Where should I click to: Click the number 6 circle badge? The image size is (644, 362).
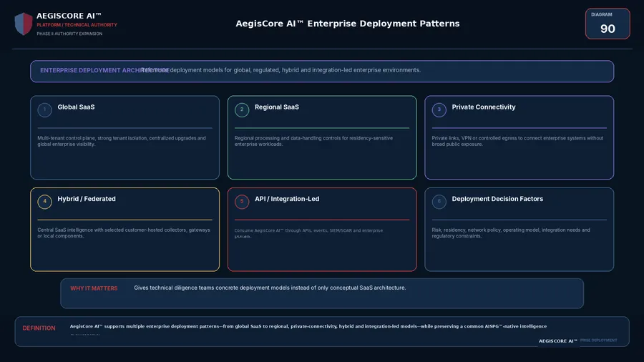pyautogui.click(x=439, y=202)
